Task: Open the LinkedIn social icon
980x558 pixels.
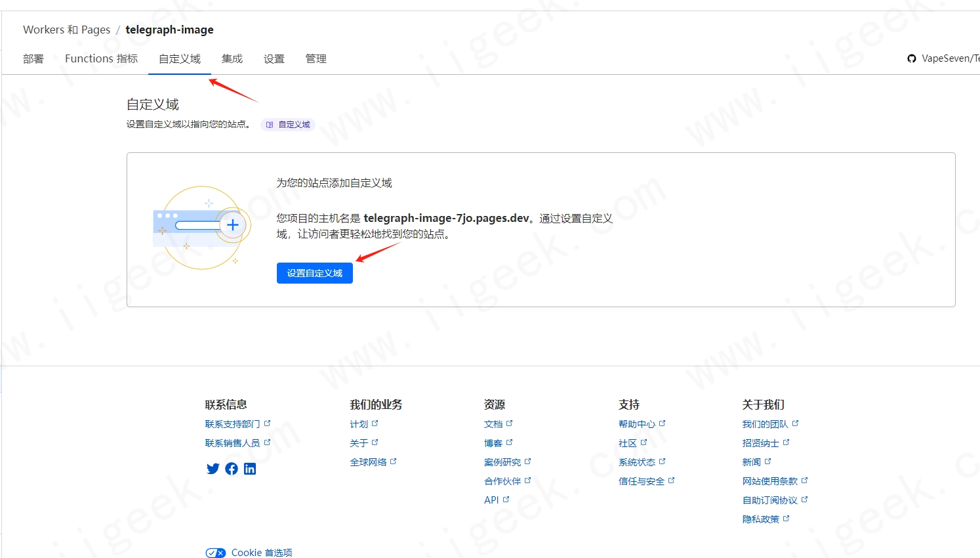Action: tap(250, 469)
